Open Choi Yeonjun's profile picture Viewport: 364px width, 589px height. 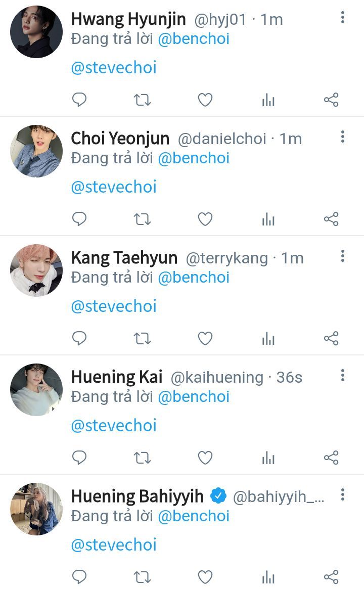tap(36, 151)
